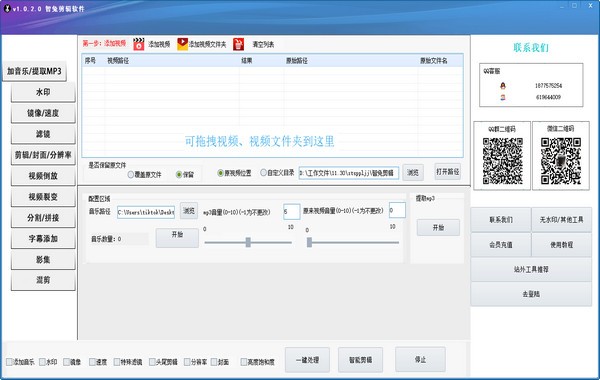Open 无水印/其他工具
600x380 pixels.
[562, 220]
